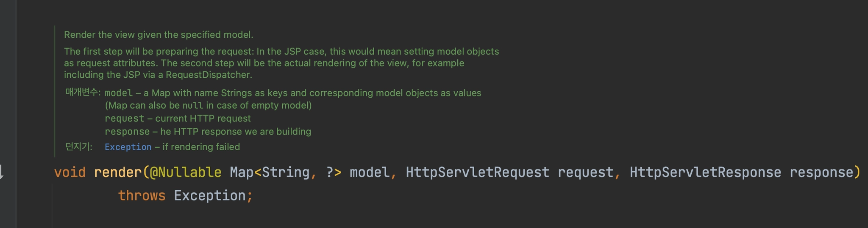Click the HttpServletResponse parameter type
Screen dimensions: 868x228
tap(705, 172)
